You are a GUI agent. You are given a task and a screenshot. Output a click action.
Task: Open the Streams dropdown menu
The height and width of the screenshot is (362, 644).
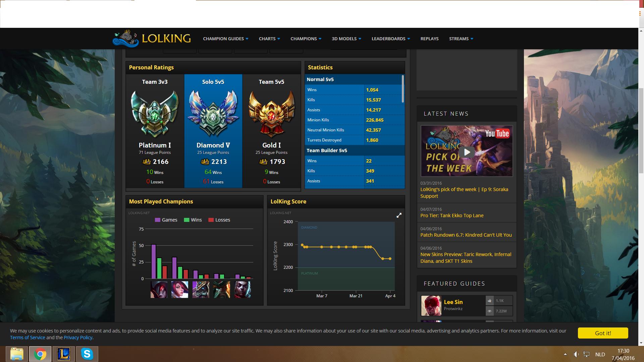point(461,39)
